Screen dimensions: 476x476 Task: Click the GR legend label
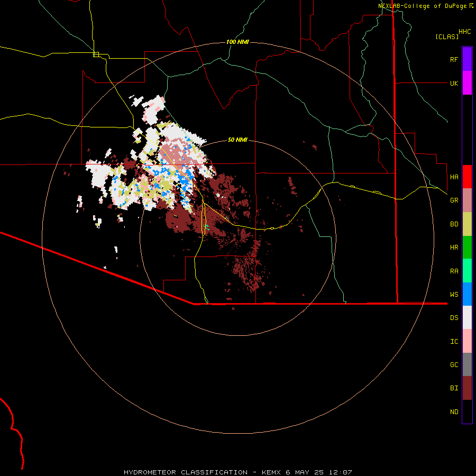coord(454,200)
